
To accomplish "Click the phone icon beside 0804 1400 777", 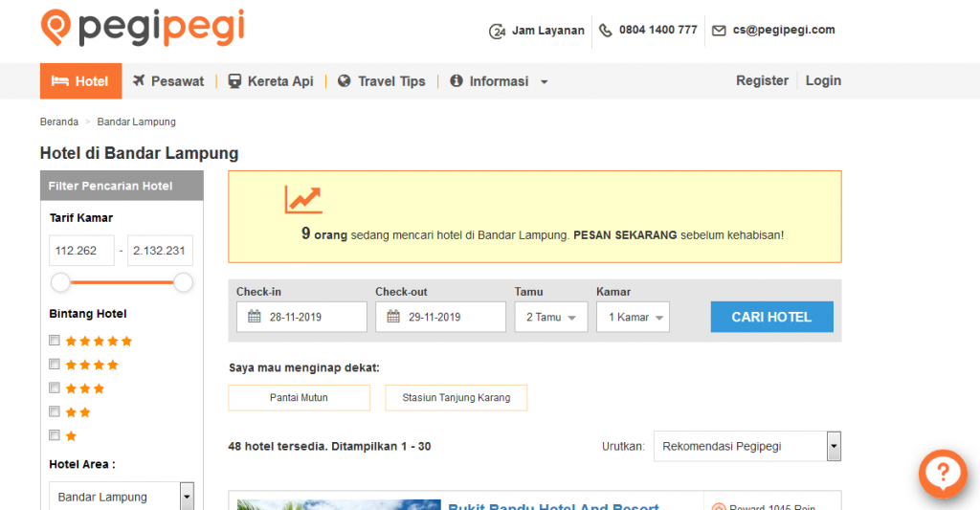I will (x=605, y=30).
